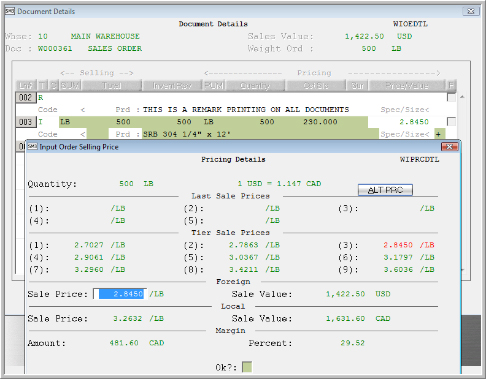Click the PUM column header
The height and width of the screenshot is (379, 486).
point(214,86)
